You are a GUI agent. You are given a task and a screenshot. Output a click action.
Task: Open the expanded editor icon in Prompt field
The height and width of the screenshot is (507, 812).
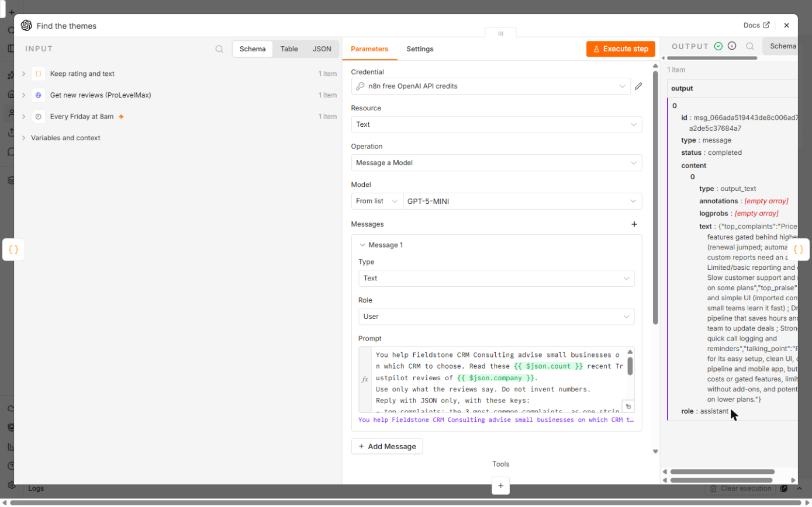click(627, 407)
